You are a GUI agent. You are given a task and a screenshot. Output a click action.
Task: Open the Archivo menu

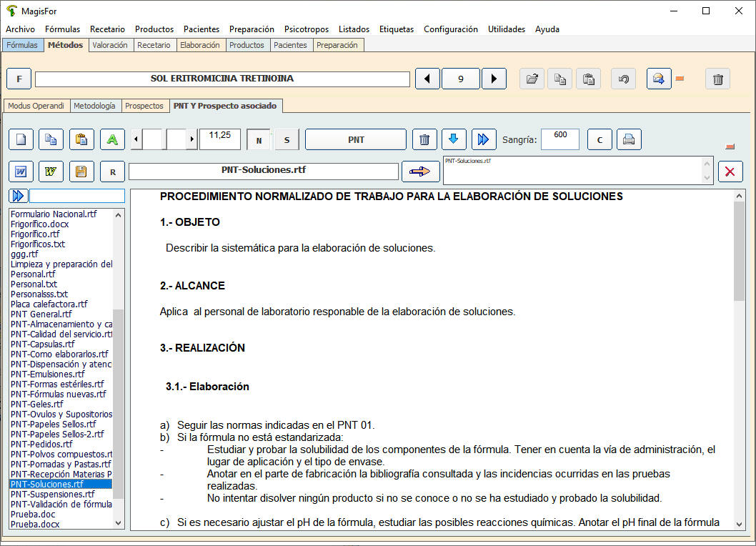pos(20,29)
